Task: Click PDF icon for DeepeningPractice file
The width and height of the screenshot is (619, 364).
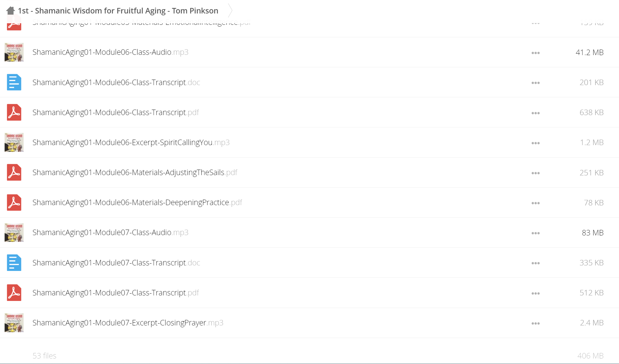Action: coord(14,203)
